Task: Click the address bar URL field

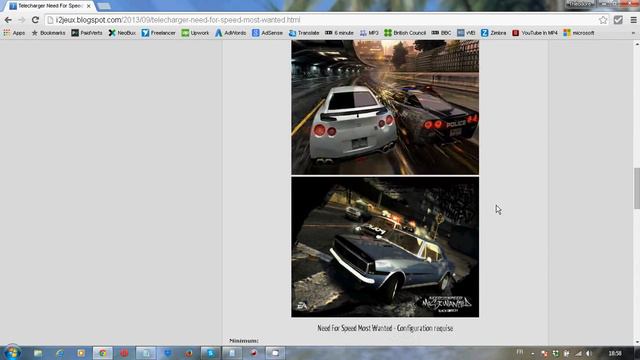Action: tap(321, 20)
